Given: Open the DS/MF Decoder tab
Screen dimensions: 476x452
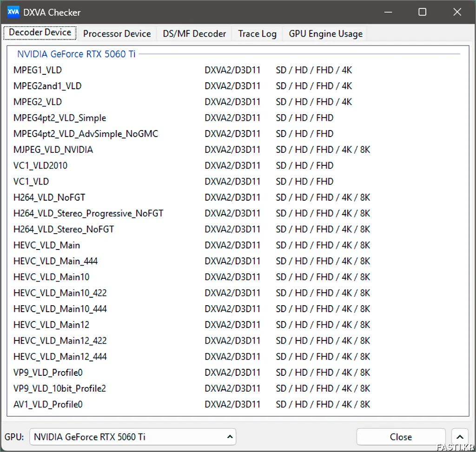Looking at the screenshot, I should [194, 33].
